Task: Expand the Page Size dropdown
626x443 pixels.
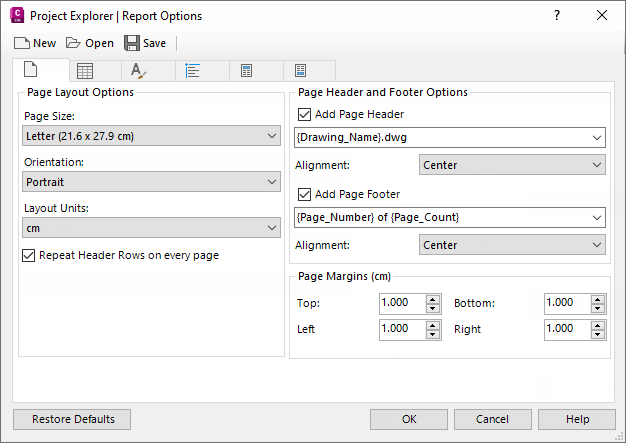Action: pyautogui.click(x=273, y=136)
